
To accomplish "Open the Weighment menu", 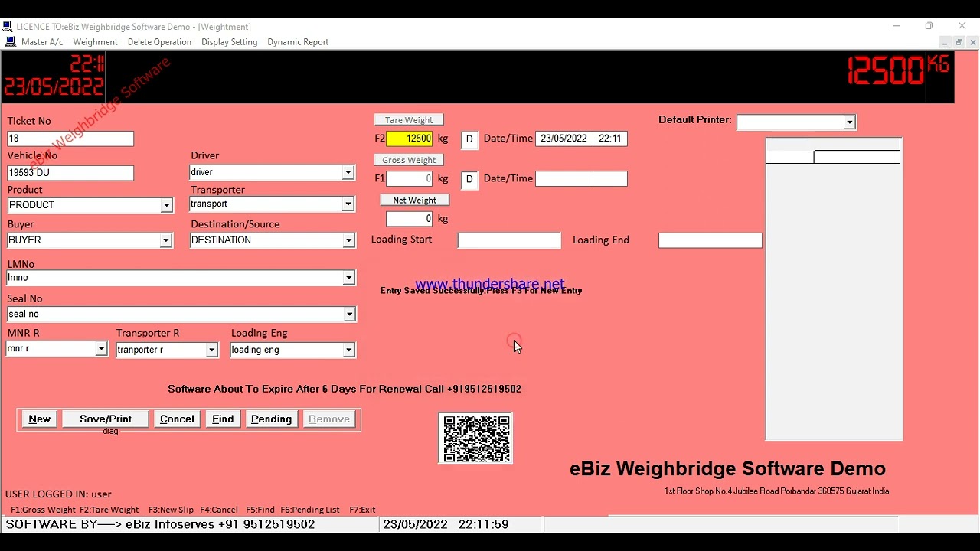I will point(95,42).
